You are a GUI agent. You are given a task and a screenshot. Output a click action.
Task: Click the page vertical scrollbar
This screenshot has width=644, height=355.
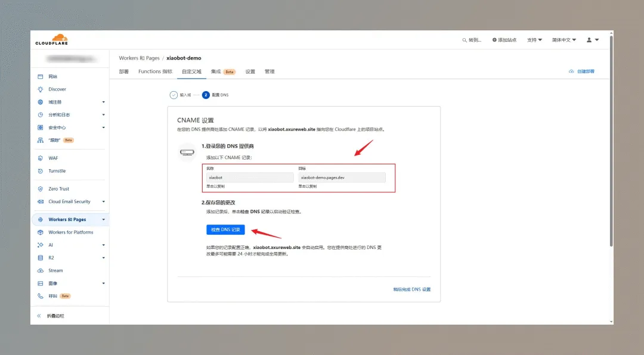point(611,142)
